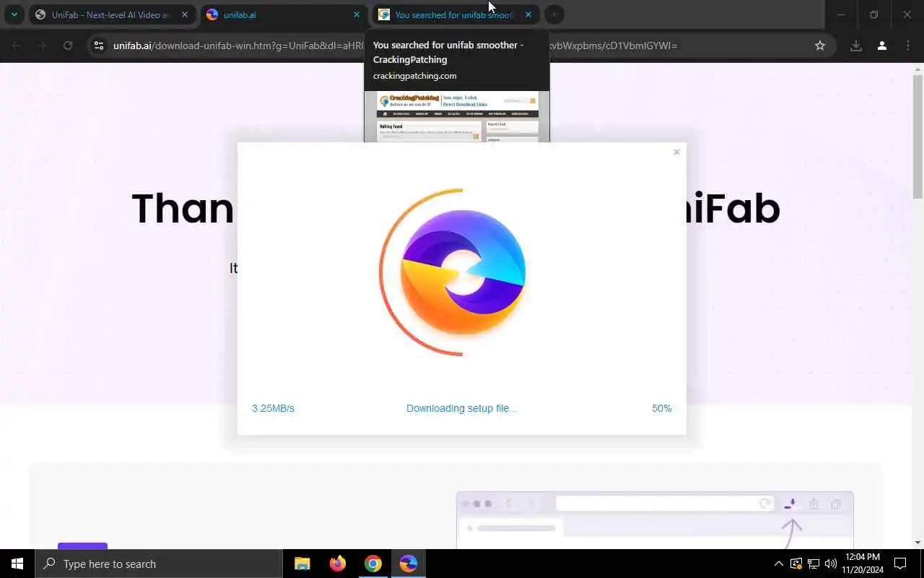Switch to the unifab.ai tab

(284, 14)
